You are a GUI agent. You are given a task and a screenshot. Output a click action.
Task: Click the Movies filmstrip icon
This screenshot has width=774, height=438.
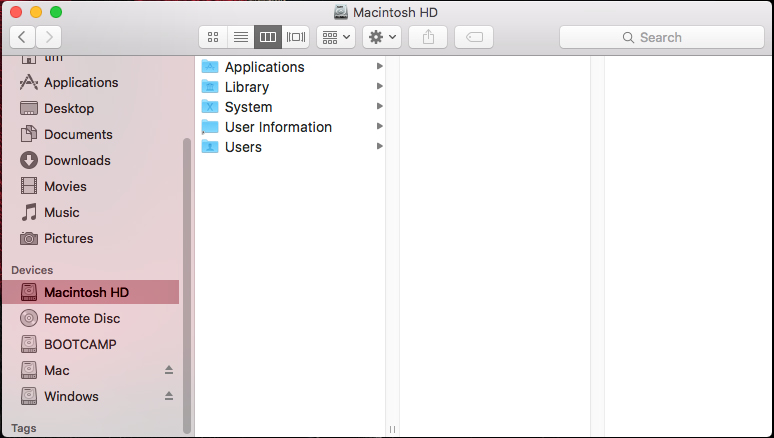pyautogui.click(x=29, y=186)
